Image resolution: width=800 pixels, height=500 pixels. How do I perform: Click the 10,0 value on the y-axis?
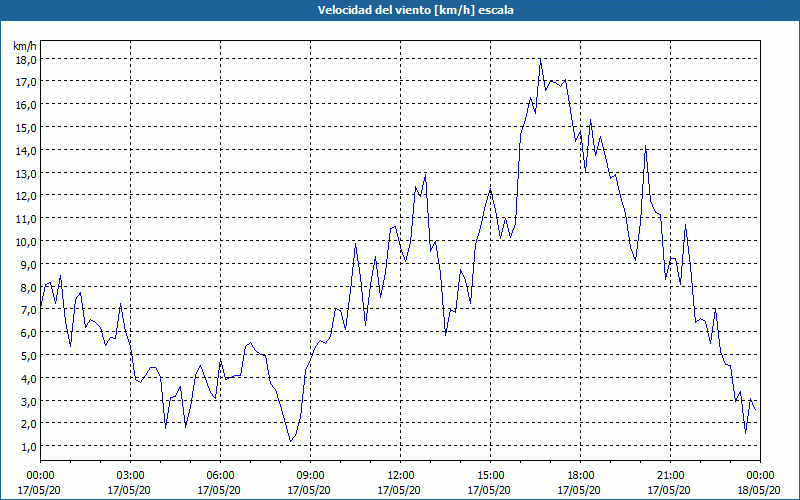(26, 241)
